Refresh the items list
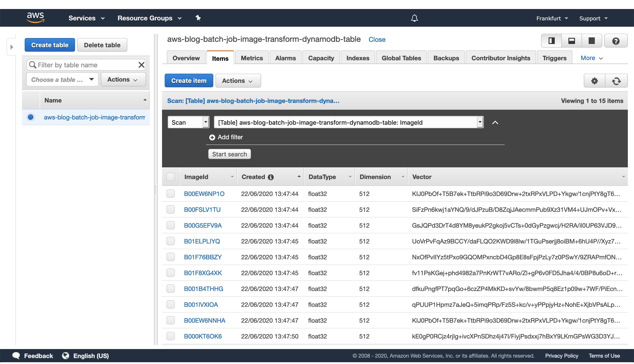This screenshot has height=364, width=634. (616, 81)
